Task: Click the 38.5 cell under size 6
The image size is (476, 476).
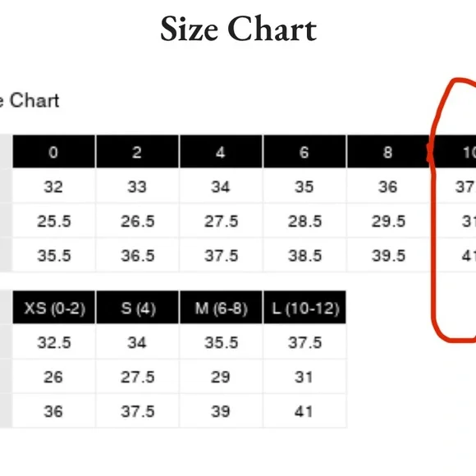Action: [304, 255]
